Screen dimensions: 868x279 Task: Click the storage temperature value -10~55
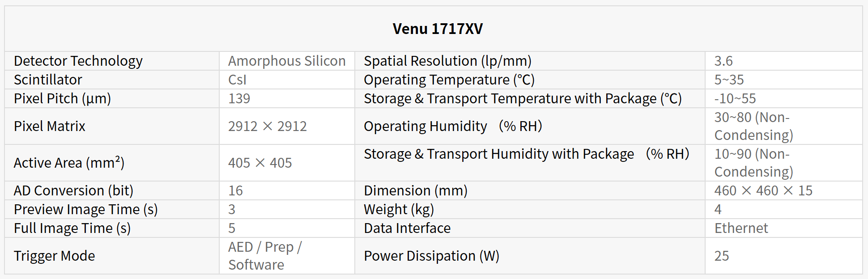[x=735, y=98]
